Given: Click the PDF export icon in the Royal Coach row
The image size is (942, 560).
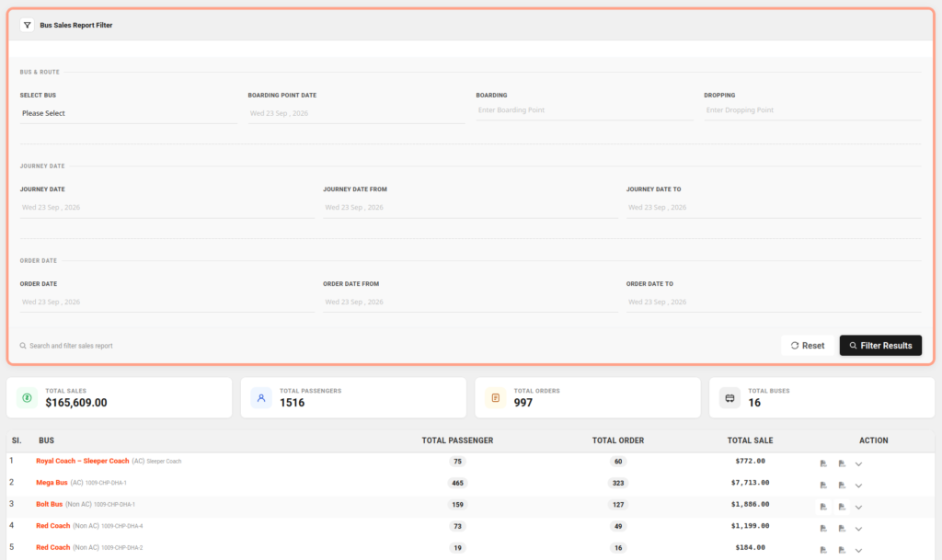Looking at the screenshot, I should click(823, 463).
